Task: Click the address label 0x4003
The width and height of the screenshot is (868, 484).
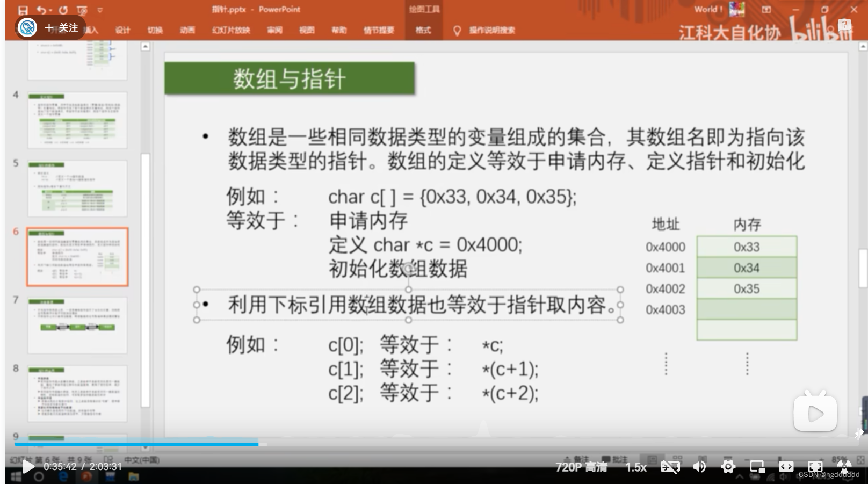Action: pyautogui.click(x=666, y=310)
